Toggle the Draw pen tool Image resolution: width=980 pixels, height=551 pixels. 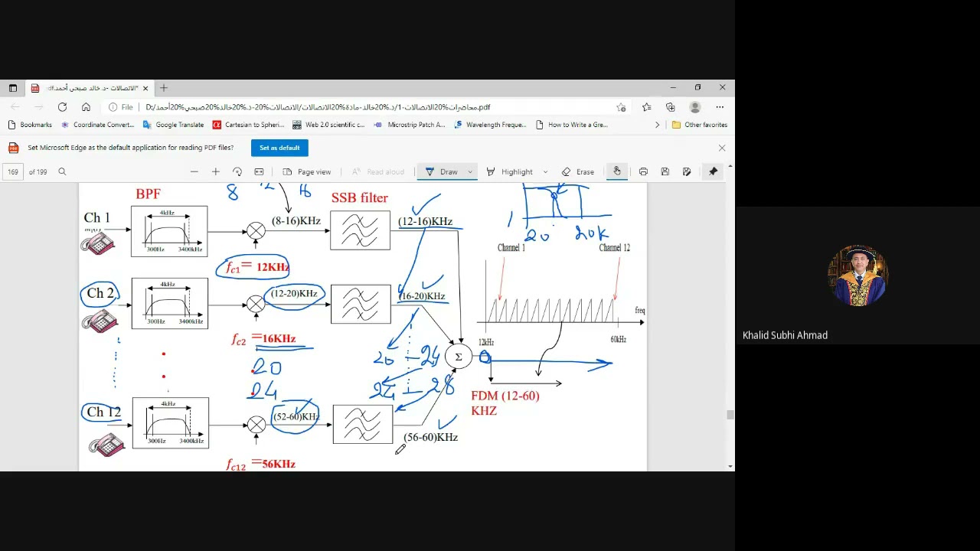[x=441, y=172]
